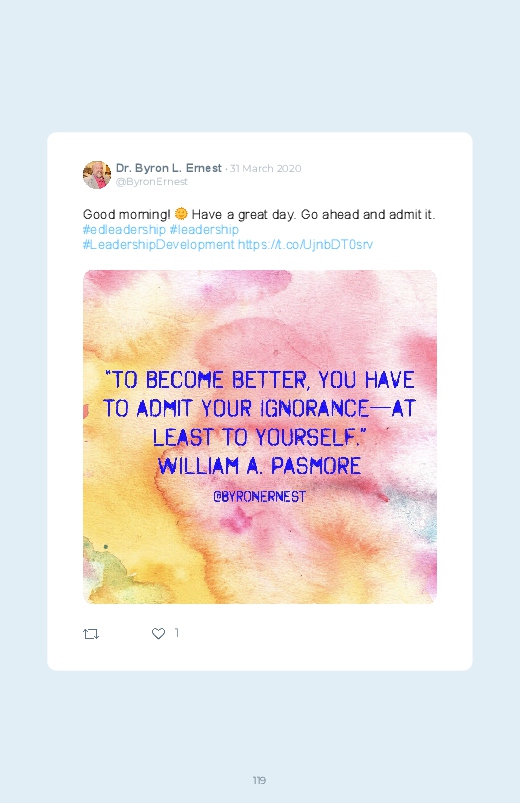
Task: Like the tweet with the heart icon
Action: 158,633
